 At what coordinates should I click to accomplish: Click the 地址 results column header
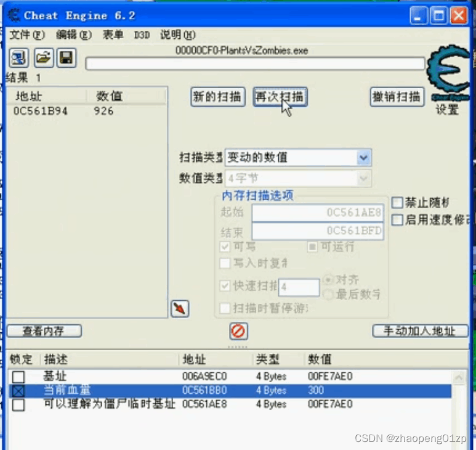pyautogui.click(x=29, y=96)
